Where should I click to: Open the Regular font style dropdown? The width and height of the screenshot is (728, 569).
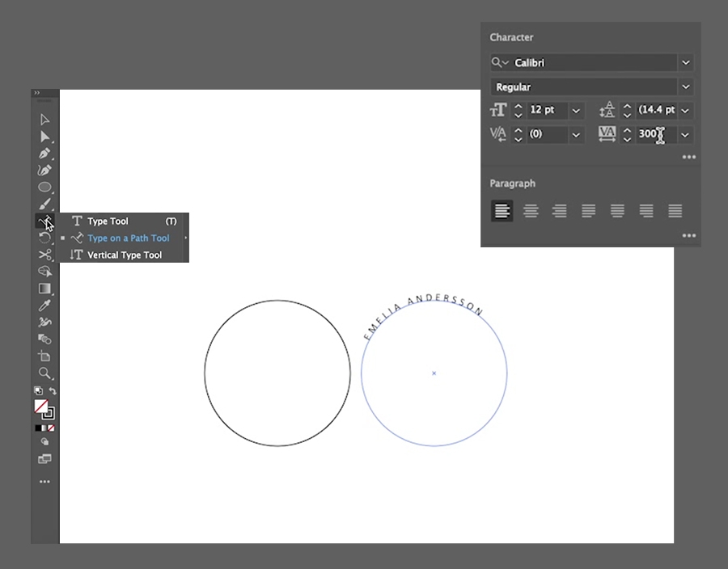tap(686, 86)
